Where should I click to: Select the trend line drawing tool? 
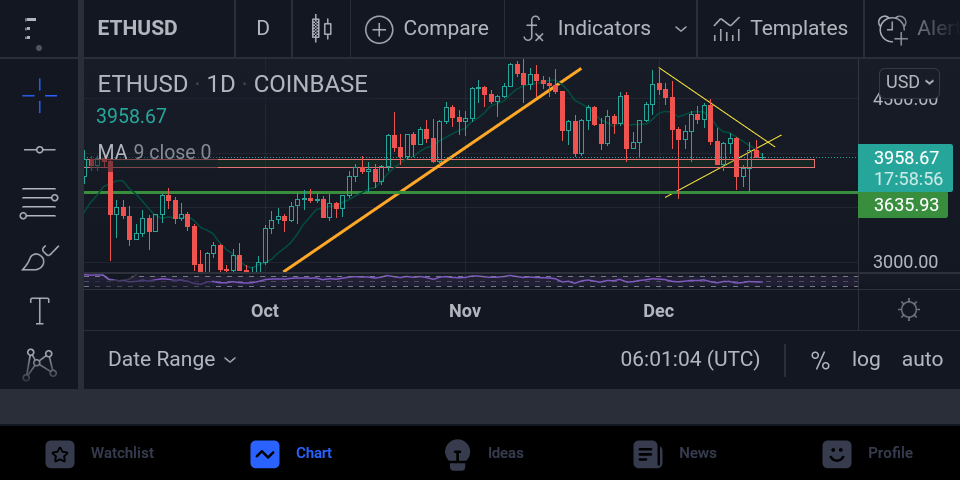click(40, 150)
